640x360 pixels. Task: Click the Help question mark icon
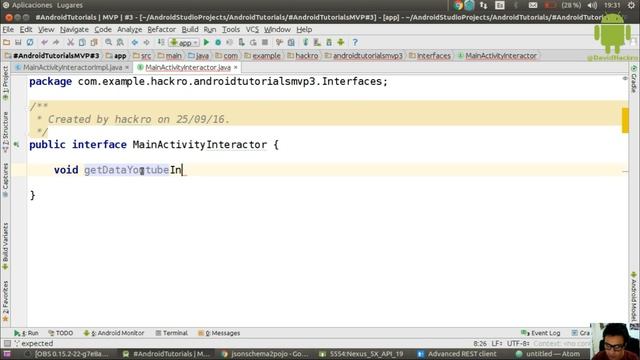pos(355,42)
